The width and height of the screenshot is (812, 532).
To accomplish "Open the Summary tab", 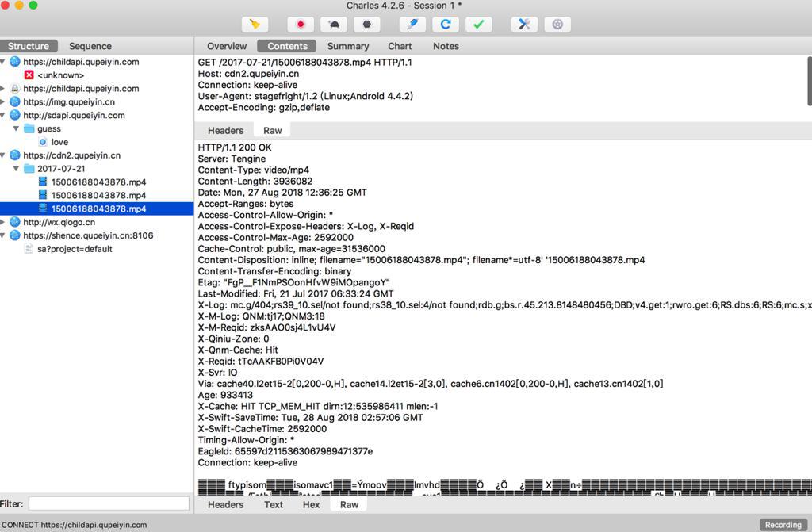I will click(x=348, y=46).
